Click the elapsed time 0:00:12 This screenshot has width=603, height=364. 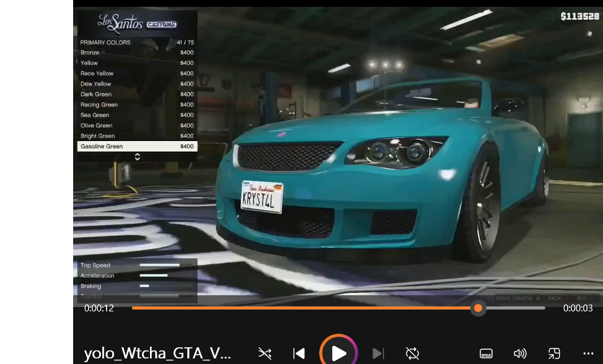[99, 308]
